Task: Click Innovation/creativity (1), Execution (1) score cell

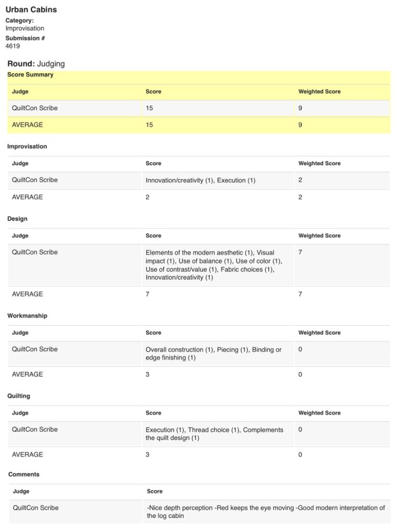Action: click(x=201, y=180)
